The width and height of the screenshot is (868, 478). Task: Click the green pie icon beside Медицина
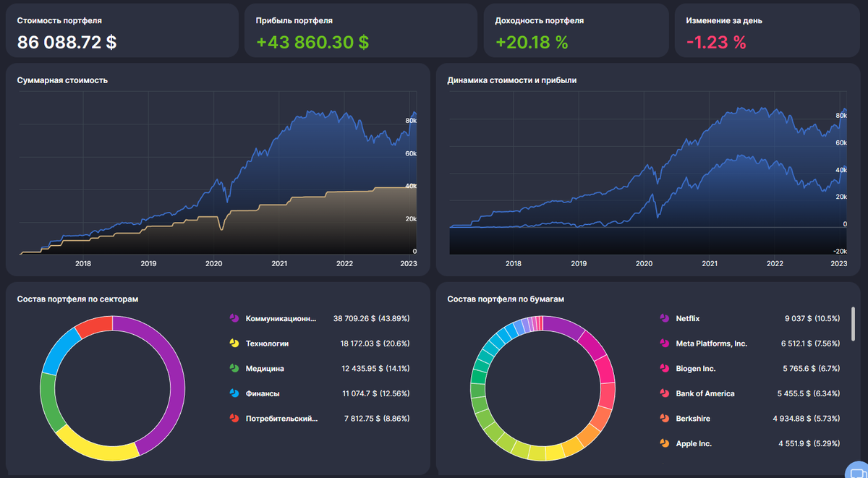[234, 368]
